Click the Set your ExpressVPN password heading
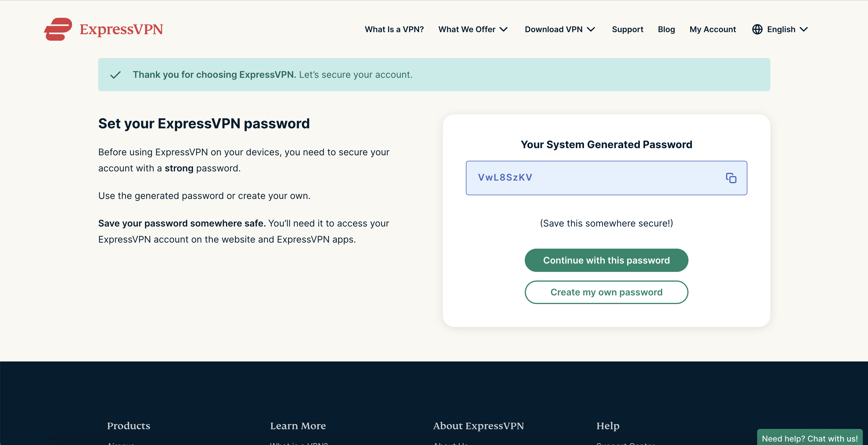 [x=204, y=124]
